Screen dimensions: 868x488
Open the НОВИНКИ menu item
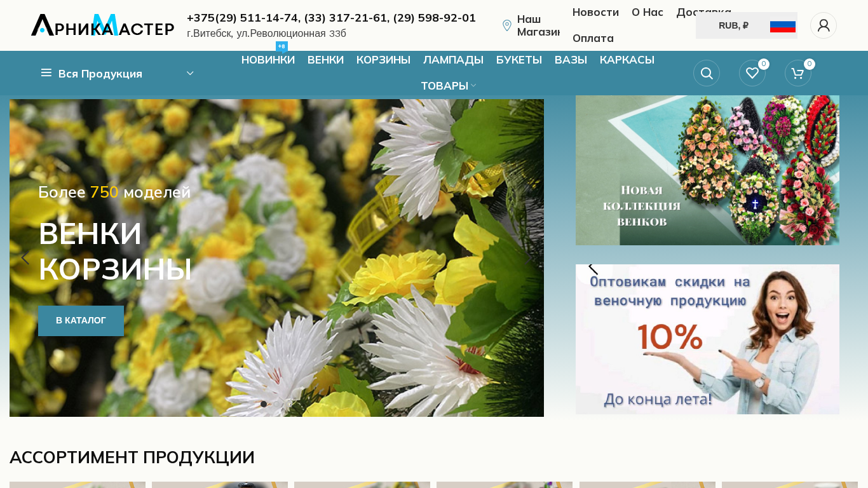pos(268,60)
